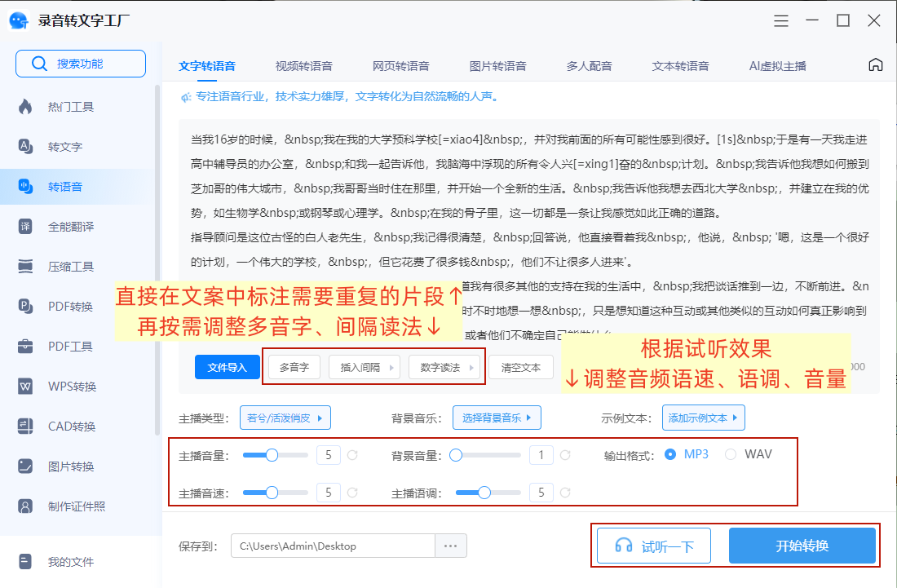Open the hamburger menu in title bar
The height and width of the screenshot is (588, 897).
click(781, 20)
